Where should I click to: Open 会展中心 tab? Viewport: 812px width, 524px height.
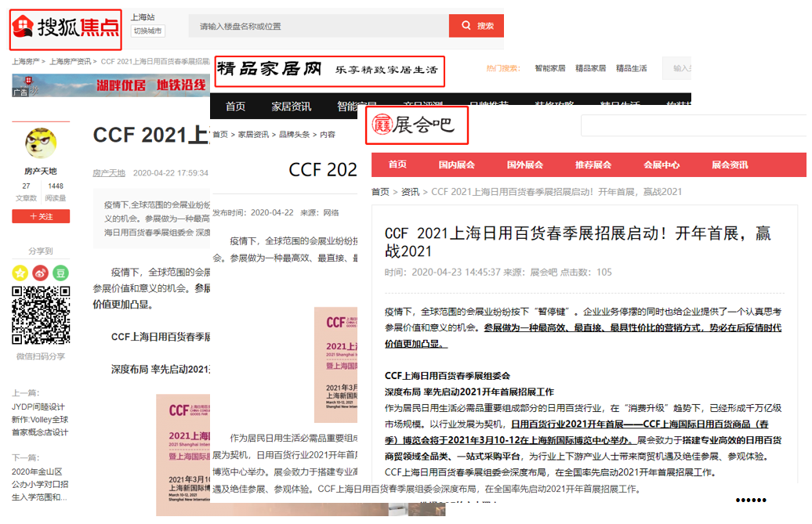click(x=662, y=164)
